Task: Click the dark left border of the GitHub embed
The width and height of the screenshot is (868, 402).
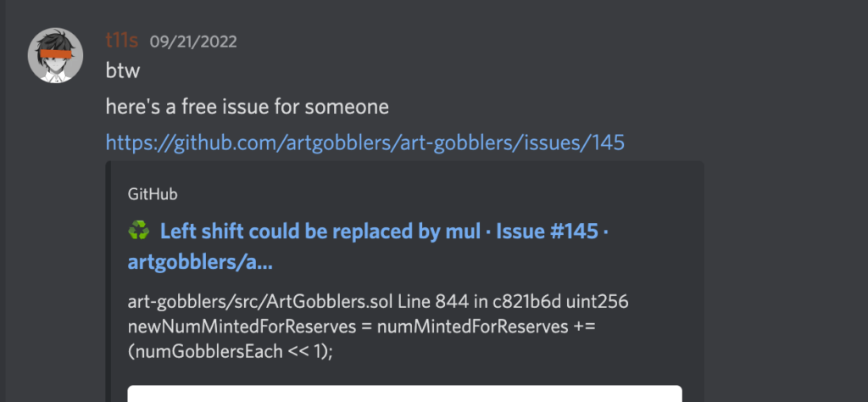Action: tap(108, 280)
